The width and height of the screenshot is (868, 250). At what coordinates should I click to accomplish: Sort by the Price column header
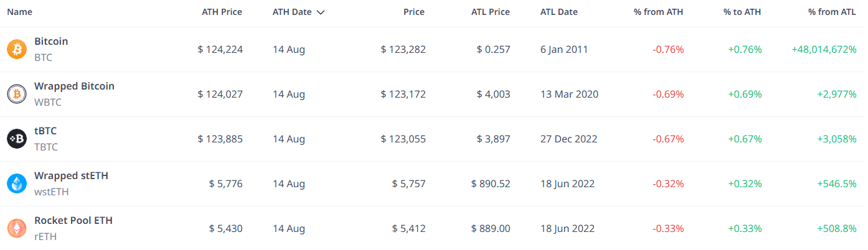pos(413,12)
